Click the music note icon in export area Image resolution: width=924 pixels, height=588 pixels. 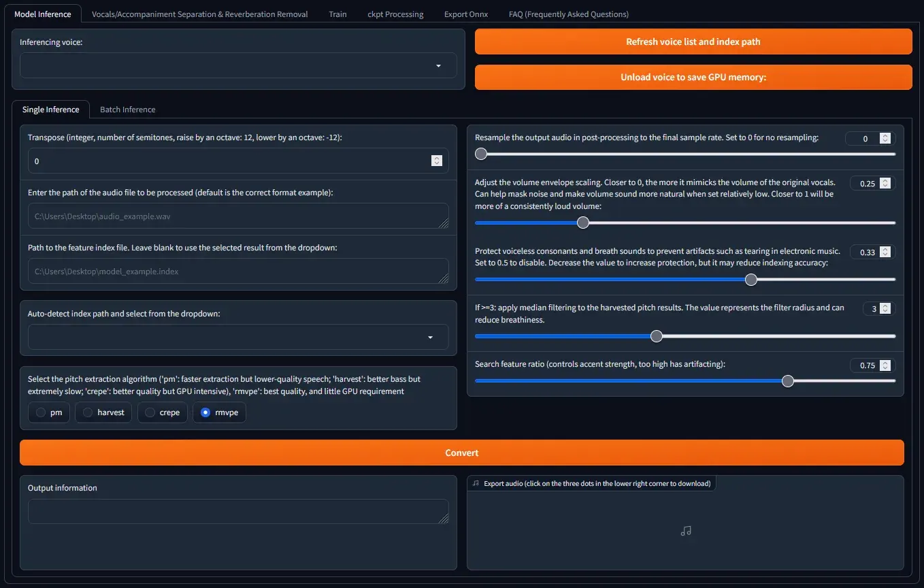[685, 531]
